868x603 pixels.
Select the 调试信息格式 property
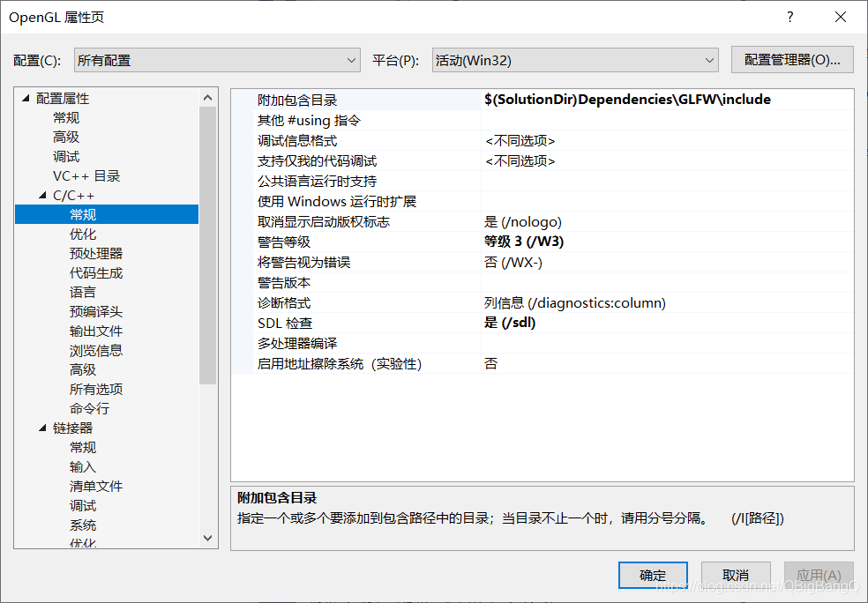(x=297, y=140)
